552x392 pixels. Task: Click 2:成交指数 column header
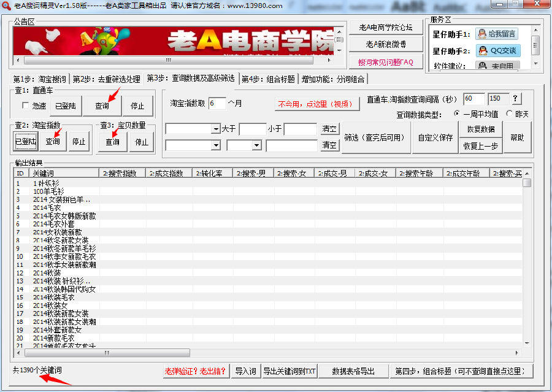pyautogui.click(x=169, y=173)
